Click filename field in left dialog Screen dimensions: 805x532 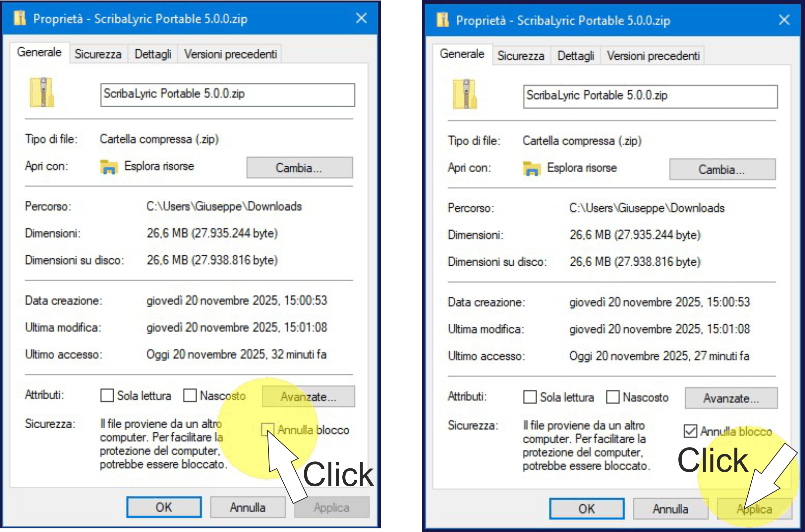pyautogui.click(x=227, y=95)
